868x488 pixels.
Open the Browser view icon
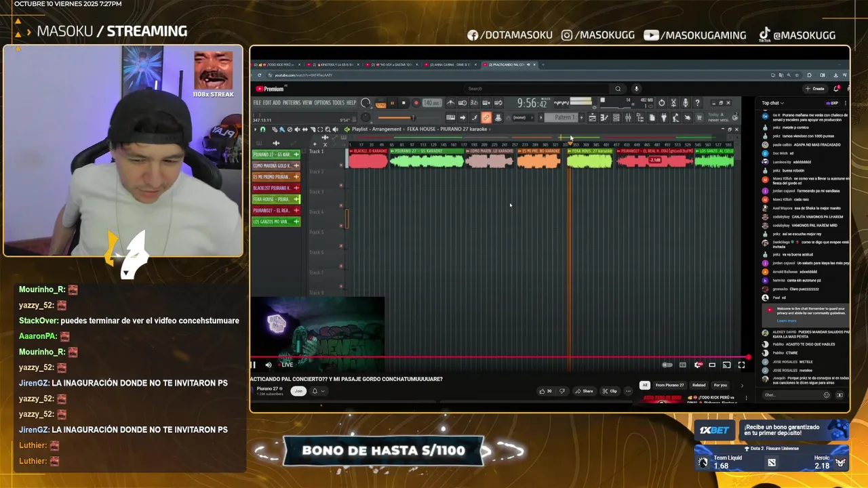click(641, 118)
